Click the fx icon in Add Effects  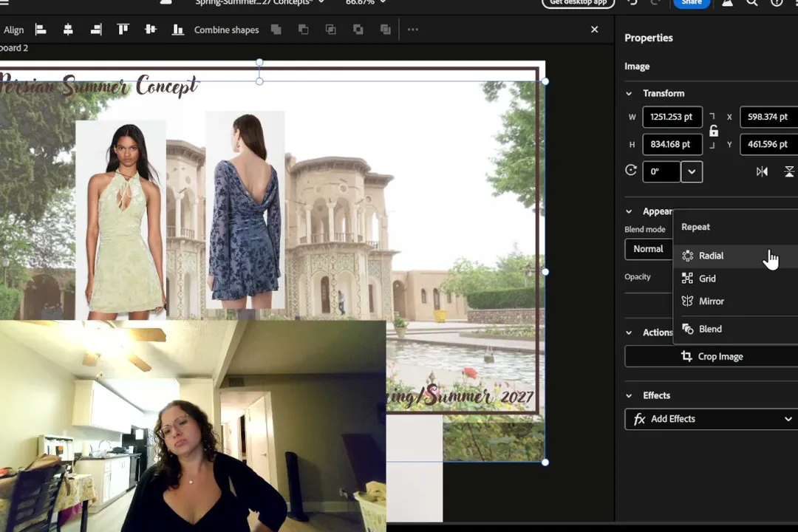[639, 419]
